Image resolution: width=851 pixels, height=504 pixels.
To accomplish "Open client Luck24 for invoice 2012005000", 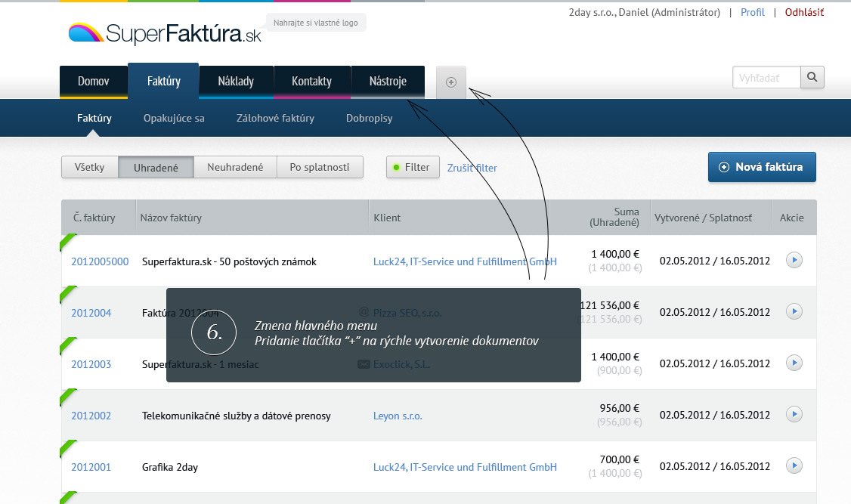I will coord(465,261).
